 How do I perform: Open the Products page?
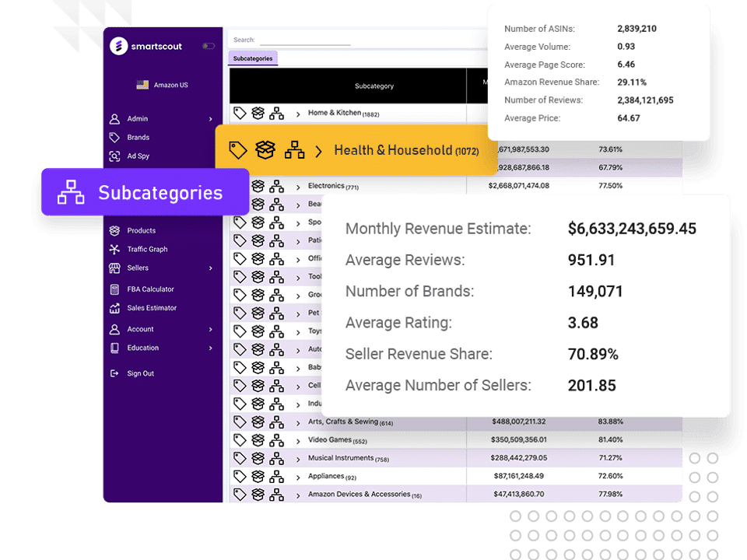tap(142, 230)
